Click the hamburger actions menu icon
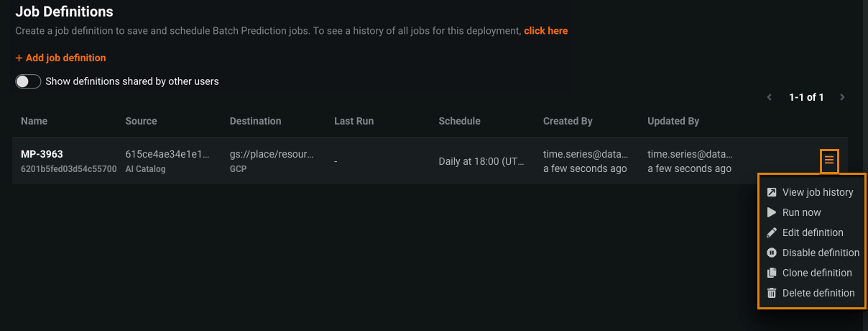This screenshot has width=868, height=331. coord(829,160)
